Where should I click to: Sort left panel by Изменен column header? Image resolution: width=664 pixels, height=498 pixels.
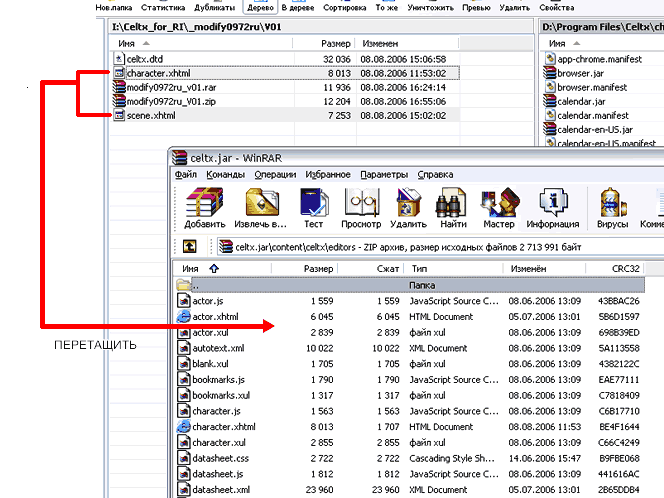[407, 43]
